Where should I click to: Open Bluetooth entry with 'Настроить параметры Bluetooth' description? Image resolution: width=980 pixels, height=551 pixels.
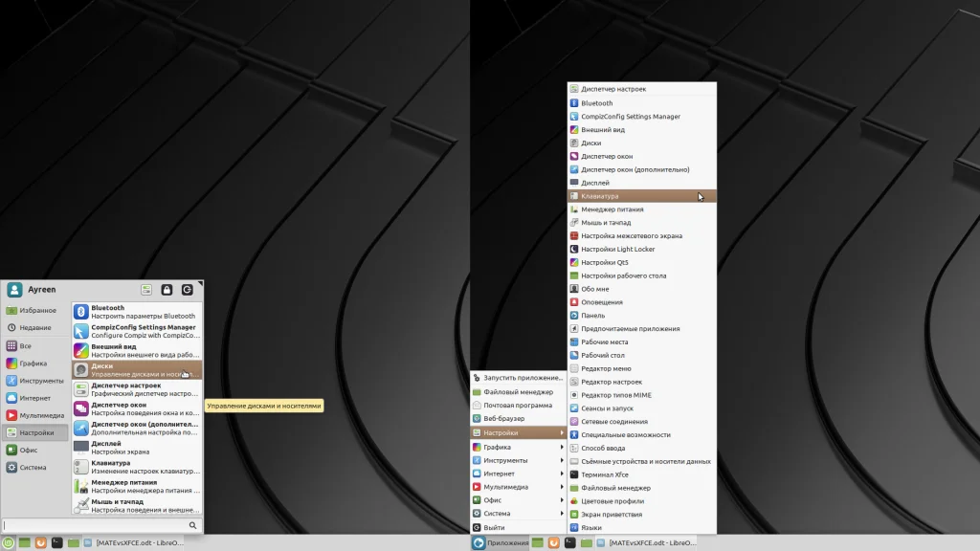point(137,312)
